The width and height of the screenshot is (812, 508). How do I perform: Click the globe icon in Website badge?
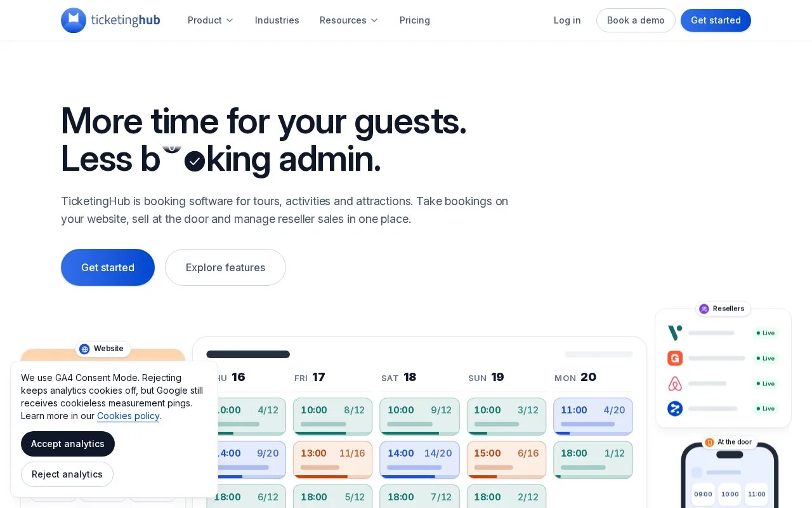pos(84,349)
